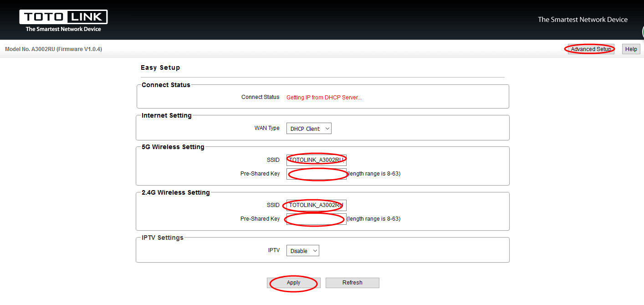Click the 2.4G SSID input field
Screen dimensions: 644x305
click(x=316, y=205)
